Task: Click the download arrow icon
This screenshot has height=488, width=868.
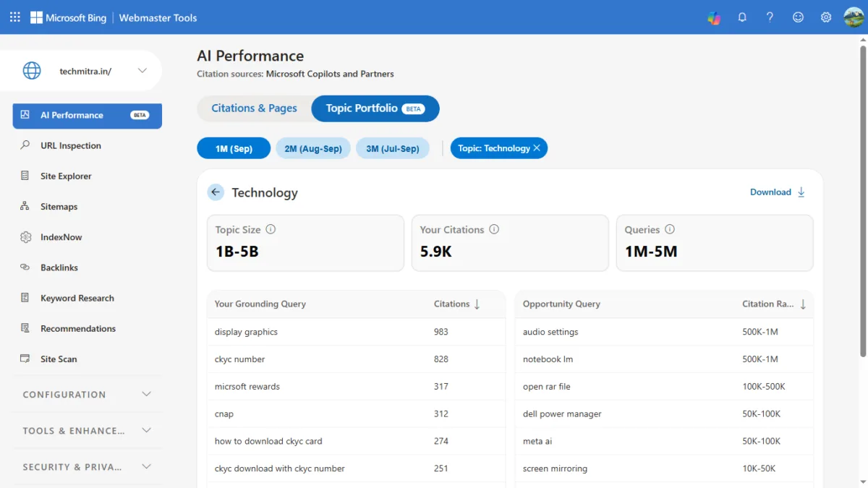Action: 801,192
